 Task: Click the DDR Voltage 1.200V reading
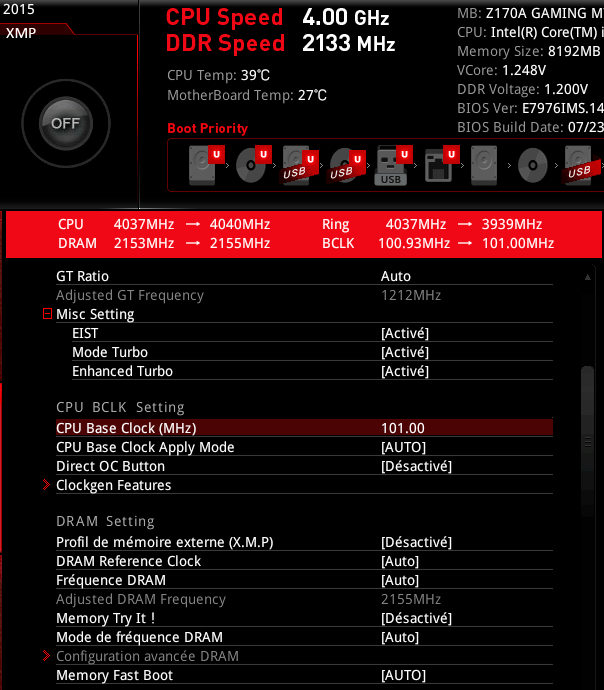coord(523,89)
